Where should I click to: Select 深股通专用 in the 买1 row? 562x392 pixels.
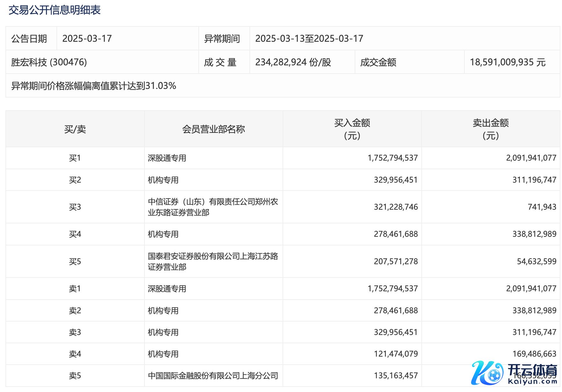(167, 158)
